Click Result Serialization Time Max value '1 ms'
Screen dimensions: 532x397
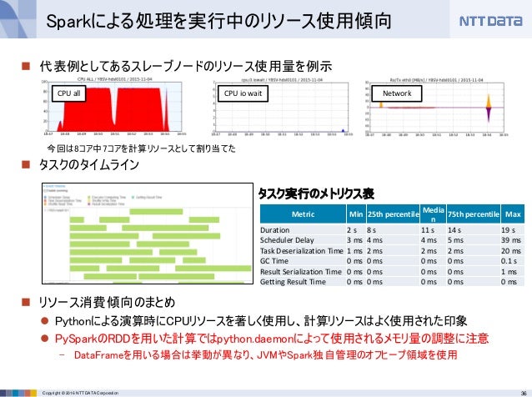tap(509, 272)
